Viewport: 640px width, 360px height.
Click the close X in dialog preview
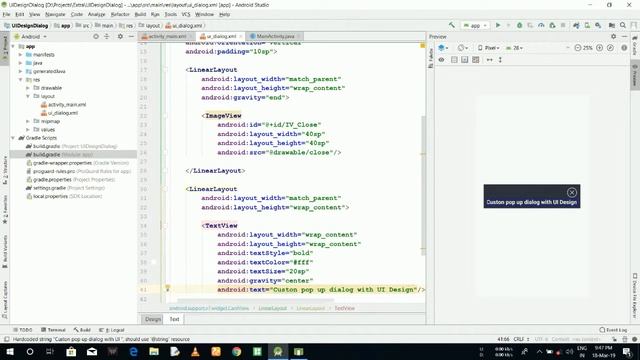571,192
